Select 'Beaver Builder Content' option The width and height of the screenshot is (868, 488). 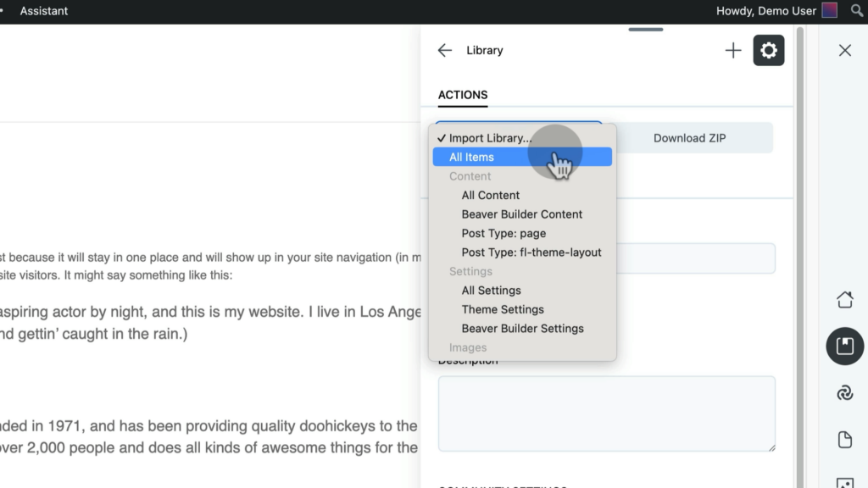point(522,214)
